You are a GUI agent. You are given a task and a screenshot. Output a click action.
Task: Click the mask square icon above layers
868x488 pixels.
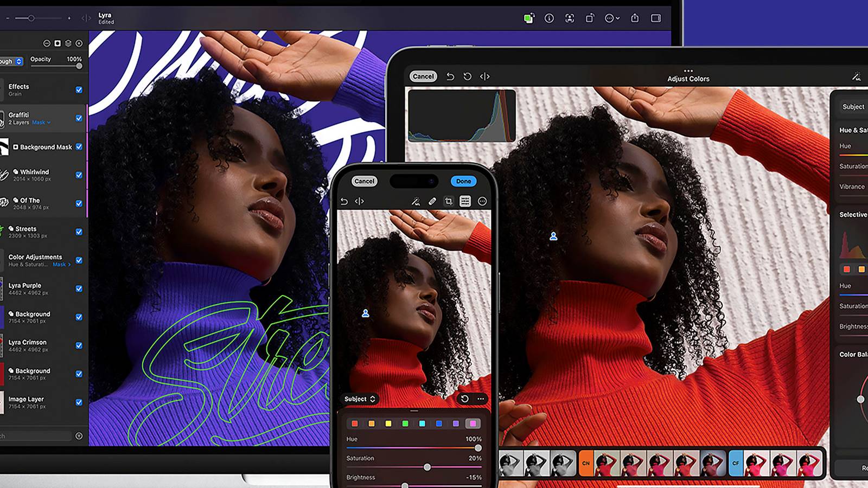tap(58, 43)
